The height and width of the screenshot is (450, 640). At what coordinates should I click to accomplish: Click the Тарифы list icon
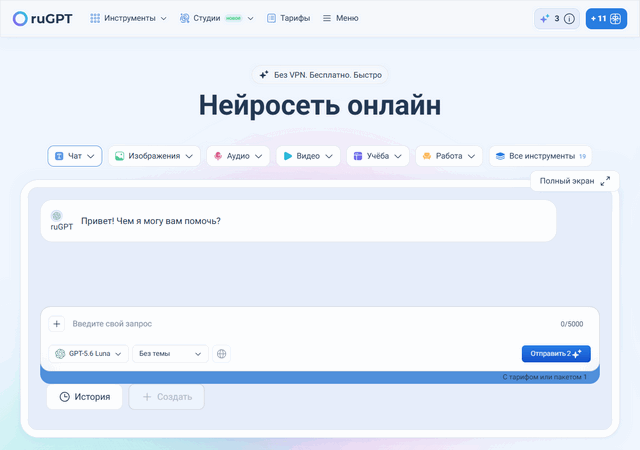tap(271, 18)
